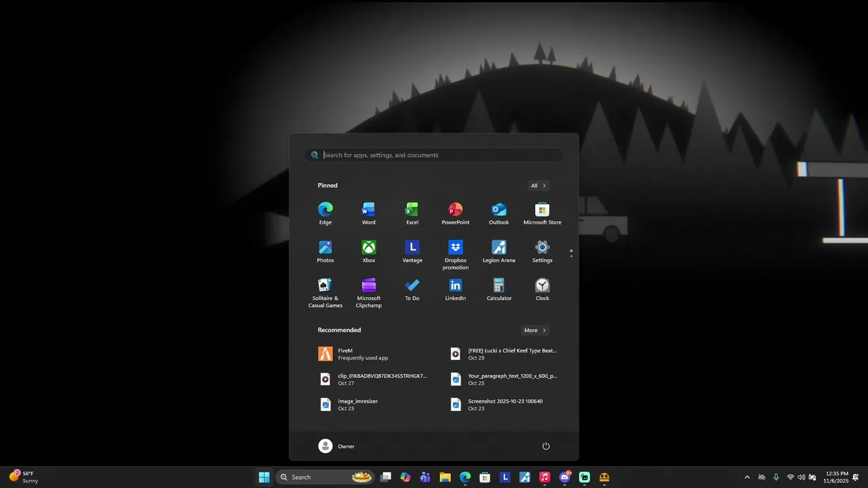Open the 12:35 PM clock and date
The image size is (868, 488).
(x=835, y=477)
